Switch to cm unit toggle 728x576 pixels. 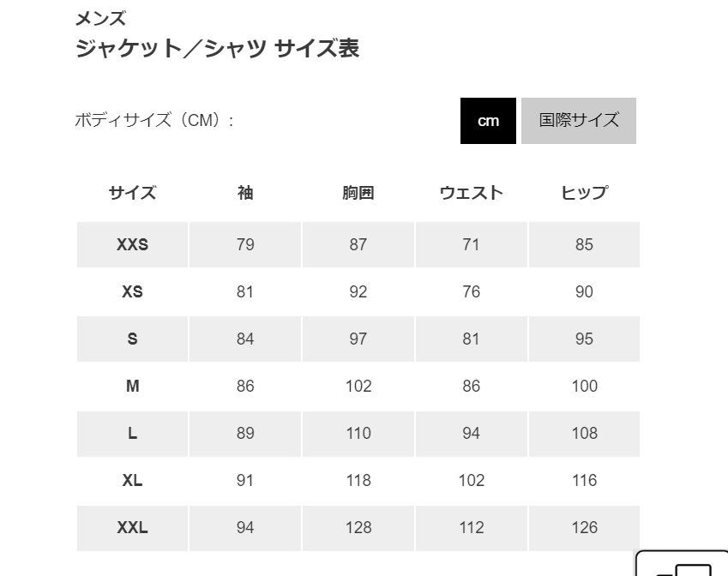pos(488,121)
